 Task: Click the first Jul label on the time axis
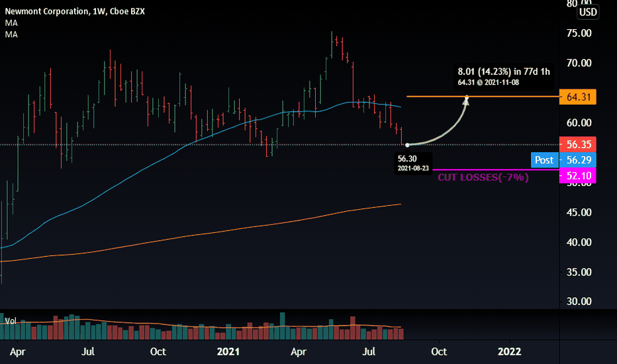(88, 351)
